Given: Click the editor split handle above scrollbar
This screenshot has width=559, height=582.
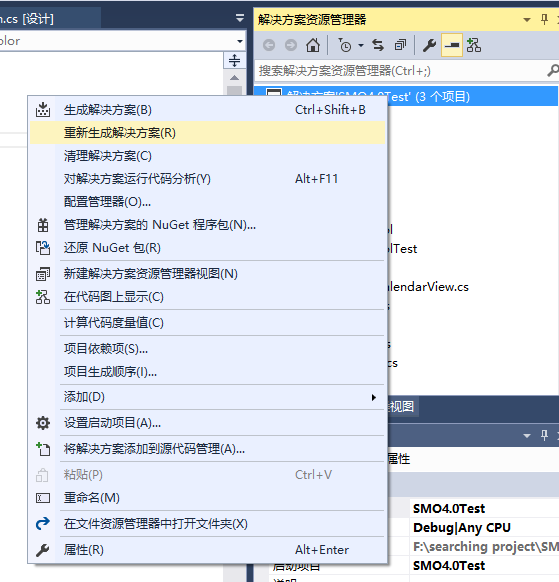Looking at the screenshot, I should click(235, 60).
